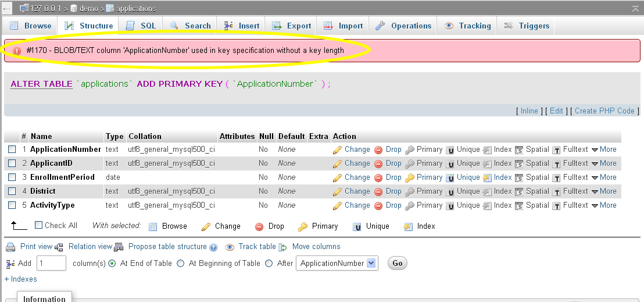Switch to the SQL tab
644x302 pixels.
(141, 26)
